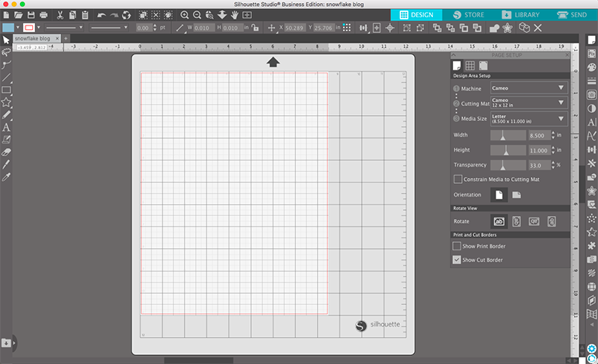Pick the Eyedropper tool

click(x=6, y=177)
